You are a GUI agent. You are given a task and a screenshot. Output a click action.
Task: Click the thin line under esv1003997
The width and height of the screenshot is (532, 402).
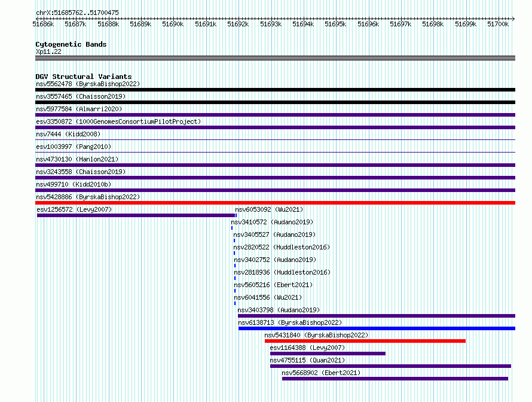point(275,152)
